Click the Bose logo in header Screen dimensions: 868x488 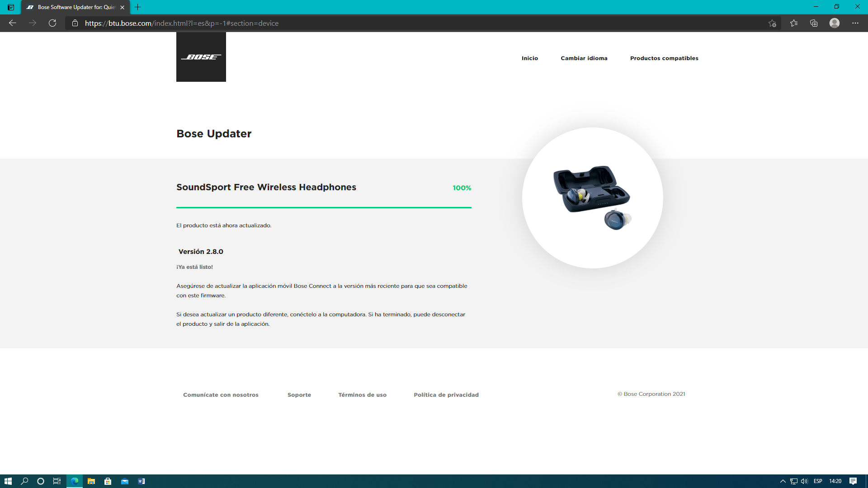coord(201,57)
